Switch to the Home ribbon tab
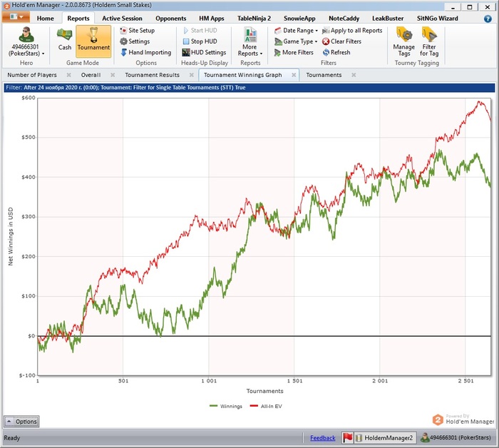This screenshot has width=499, height=448. pos(45,19)
